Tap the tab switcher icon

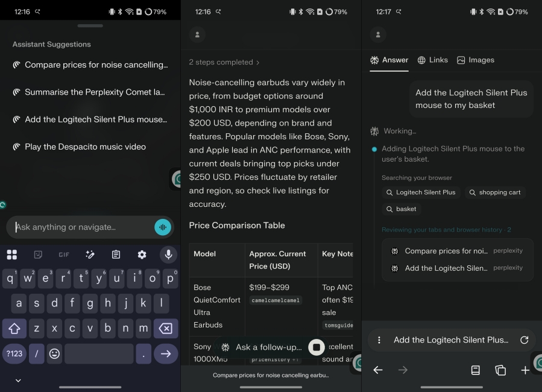pyautogui.click(x=500, y=370)
